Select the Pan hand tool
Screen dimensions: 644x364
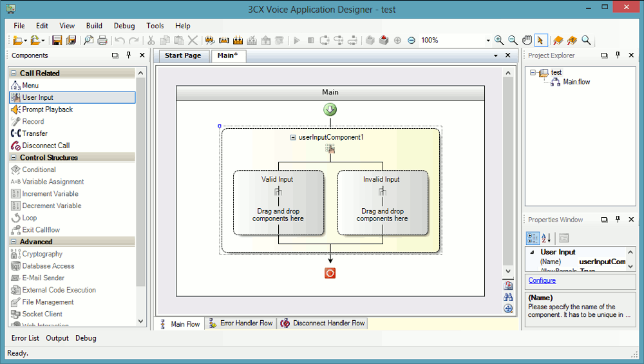pos(527,41)
